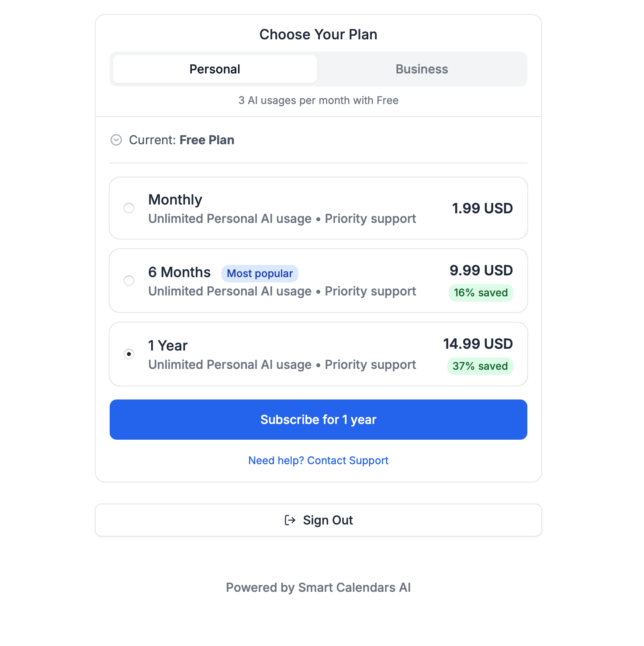Choose the 6 Months radio button
The width and height of the screenshot is (644, 646).
(x=129, y=281)
